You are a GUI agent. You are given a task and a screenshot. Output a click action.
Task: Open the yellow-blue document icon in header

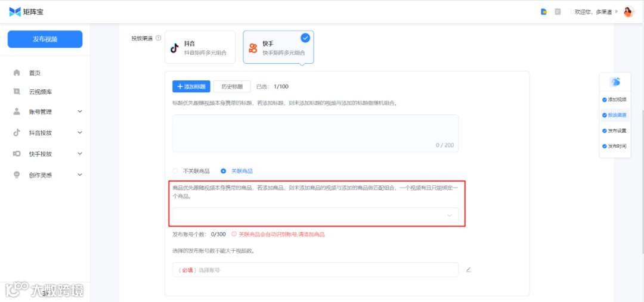click(544, 12)
